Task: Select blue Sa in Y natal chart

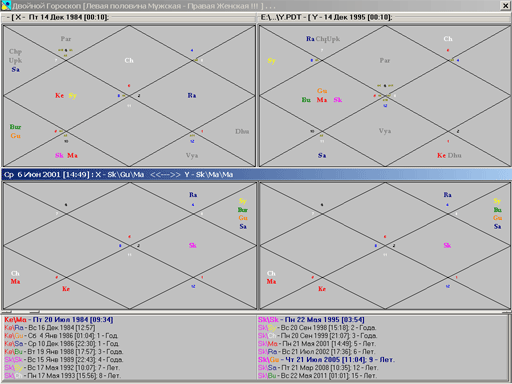Action: (x=322, y=155)
